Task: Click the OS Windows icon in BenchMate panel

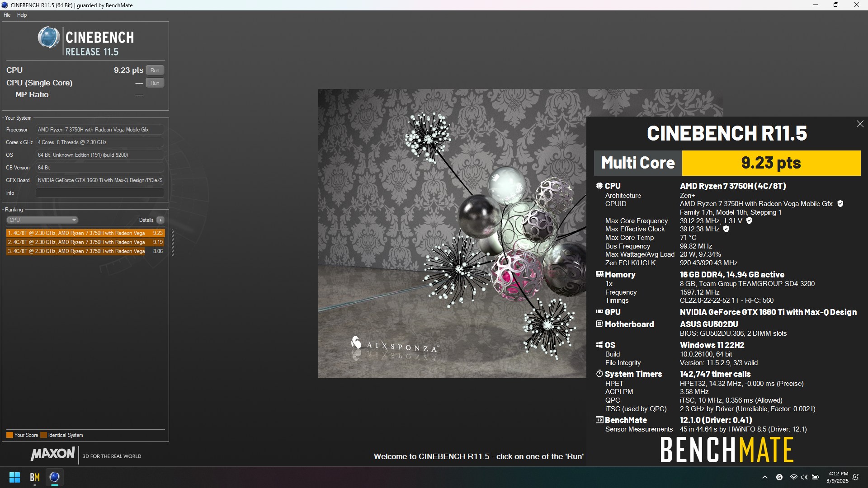Action: (x=599, y=345)
